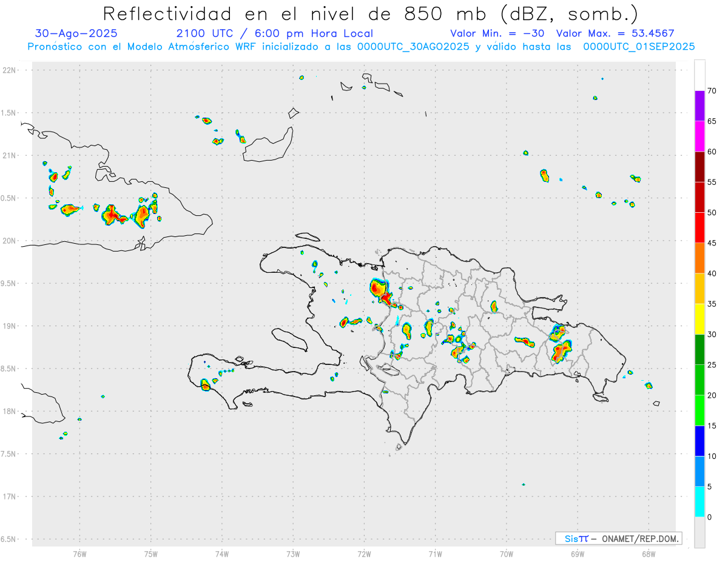Click the bright red 45–50 dBZ colorbar segment

click(x=699, y=228)
